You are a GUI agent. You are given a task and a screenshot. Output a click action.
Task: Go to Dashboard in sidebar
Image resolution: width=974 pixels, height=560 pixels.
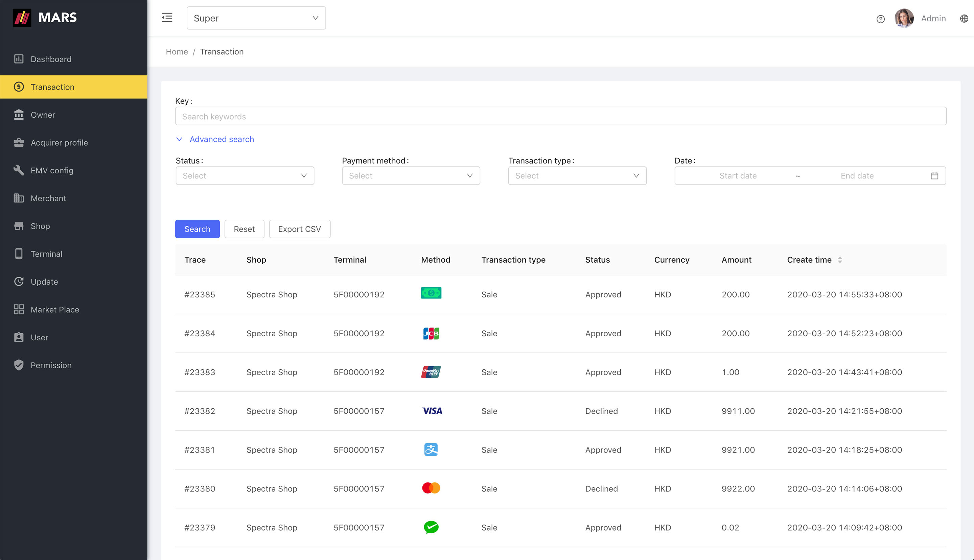(51, 59)
